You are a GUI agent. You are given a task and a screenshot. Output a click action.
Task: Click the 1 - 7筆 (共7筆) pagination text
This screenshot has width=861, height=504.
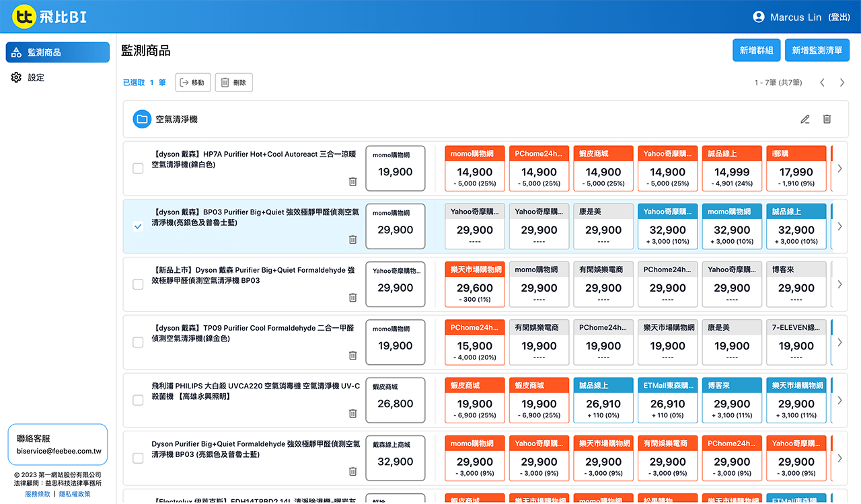click(778, 83)
